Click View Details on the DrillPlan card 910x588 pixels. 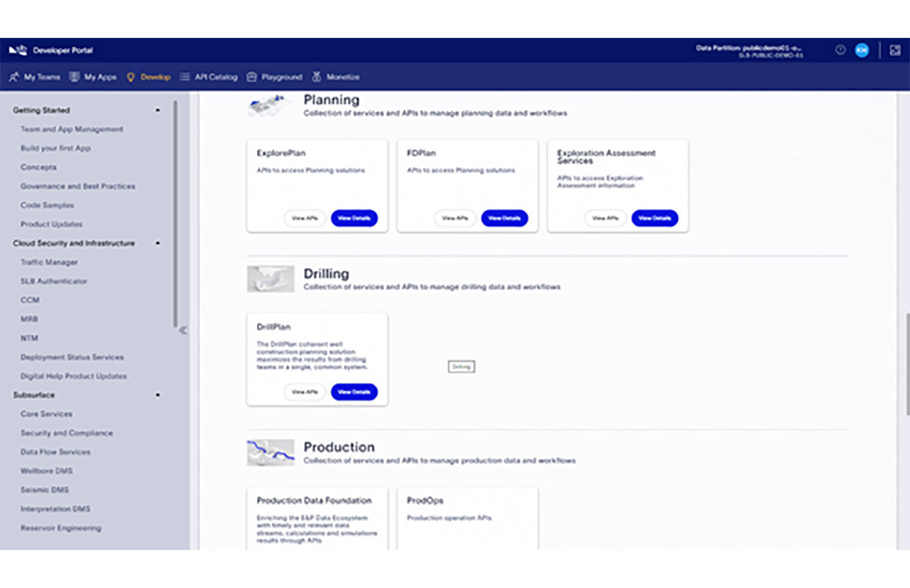tap(354, 391)
